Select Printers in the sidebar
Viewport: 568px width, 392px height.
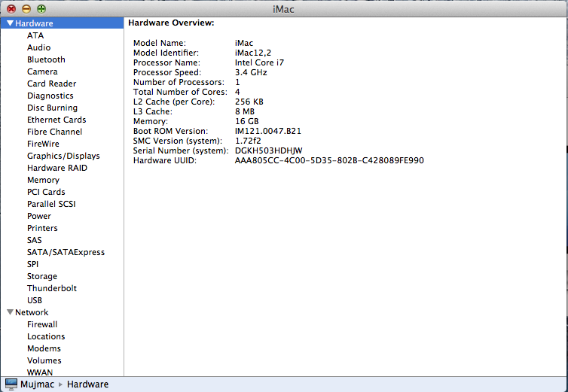(x=42, y=228)
